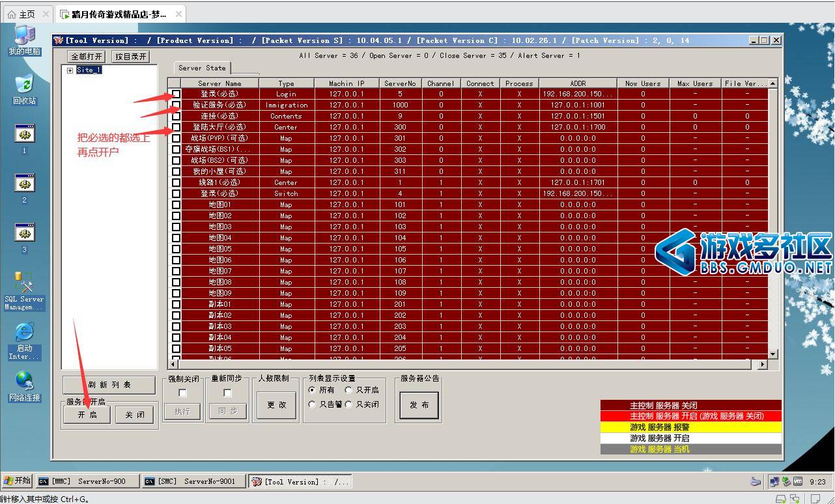Viewport: 835px width, 504px height.
Task: Click the server list scroll-up arrow
Action: point(773,83)
